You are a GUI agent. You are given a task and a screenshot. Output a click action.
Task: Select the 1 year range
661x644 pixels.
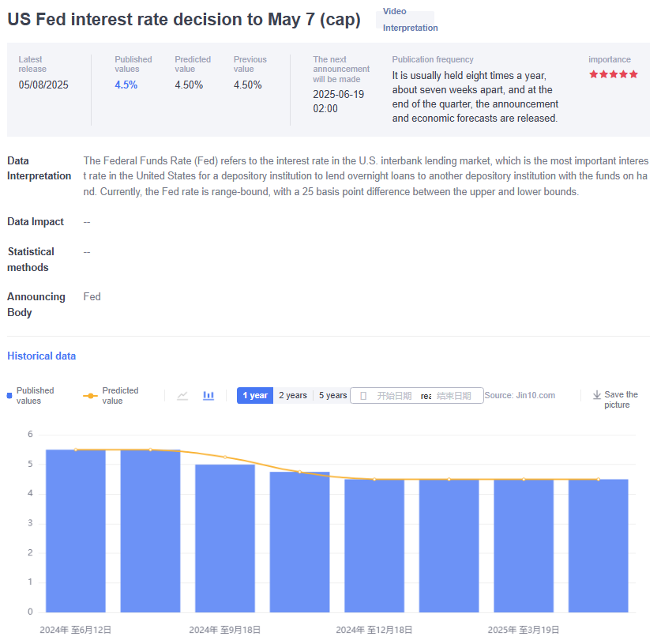(x=254, y=396)
